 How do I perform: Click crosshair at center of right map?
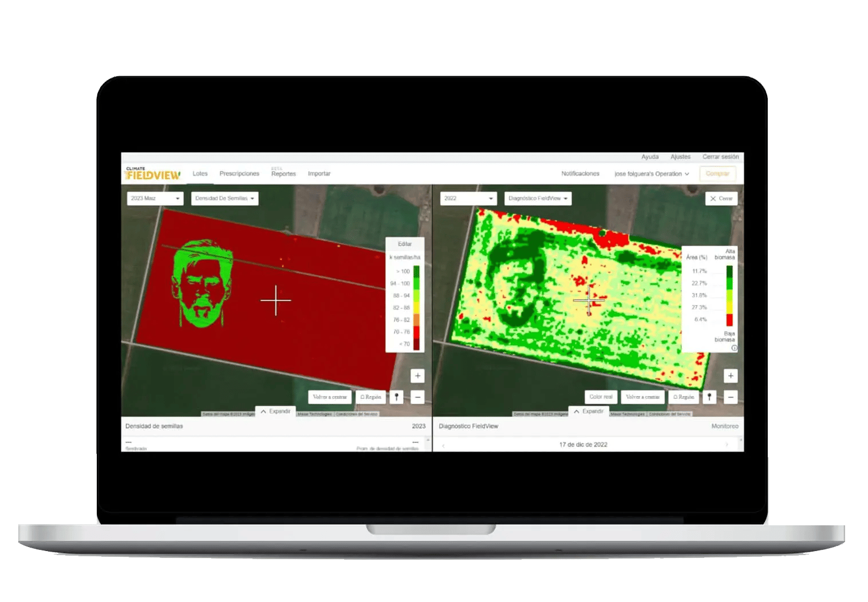tap(589, 300)
